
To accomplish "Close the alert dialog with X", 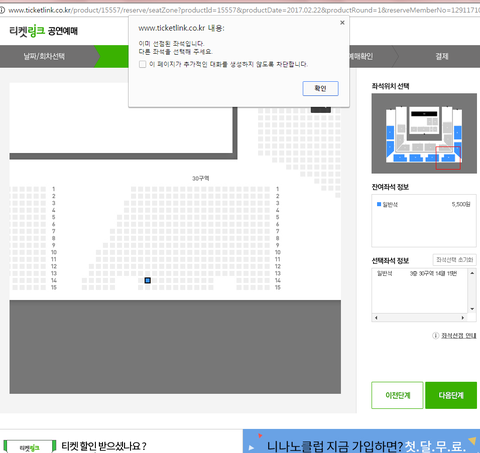I will (342, 23).
